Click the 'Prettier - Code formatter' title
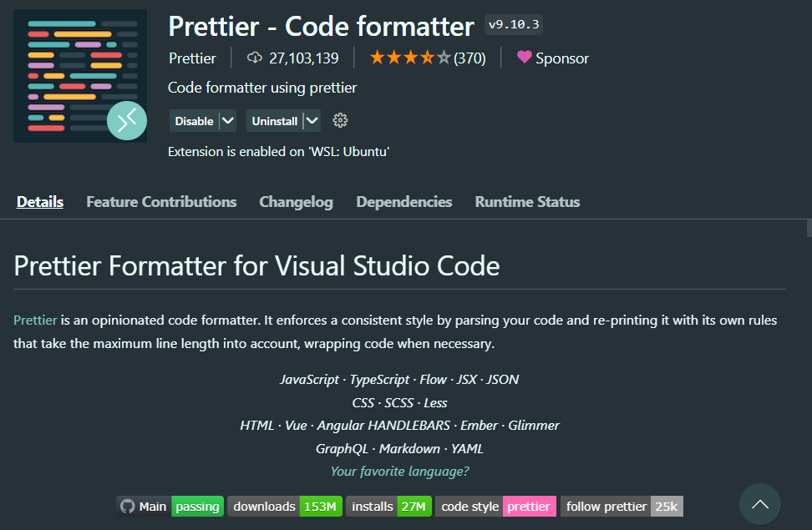Screen dimensions: 812x530 [x=321, y=27]
